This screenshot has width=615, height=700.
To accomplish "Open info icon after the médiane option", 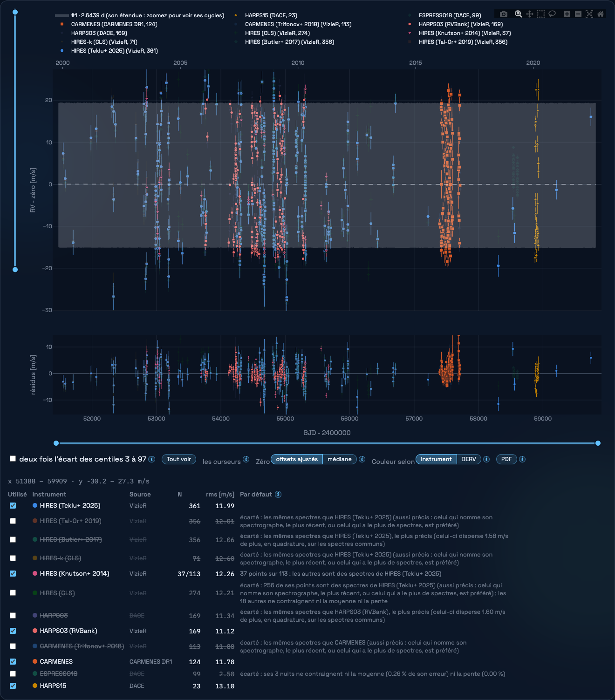I will point(362,459).
